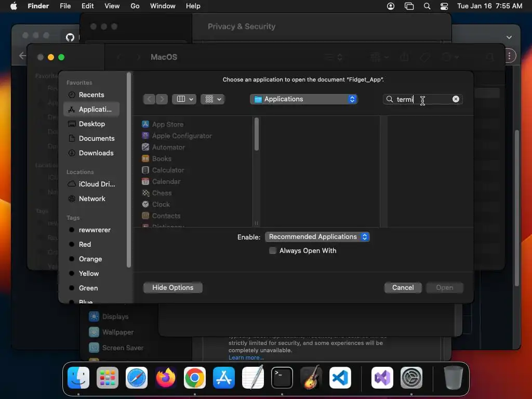Click Learn more link in Privacy & Security
Viewport: 532px width, 399px height.
pos(246,357)
